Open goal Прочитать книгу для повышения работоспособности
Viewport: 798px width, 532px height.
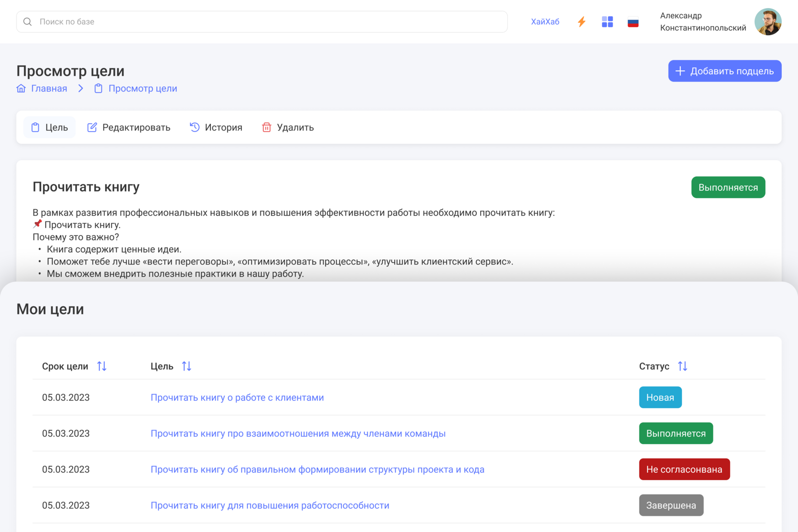pyautogui.click(x=270, y=505)
